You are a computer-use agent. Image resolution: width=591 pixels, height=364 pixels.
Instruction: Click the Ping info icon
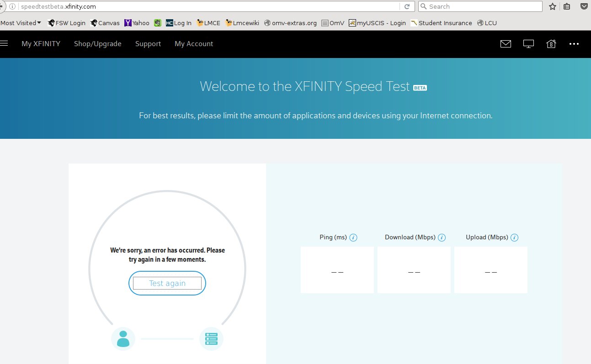[x=353, y=237]
